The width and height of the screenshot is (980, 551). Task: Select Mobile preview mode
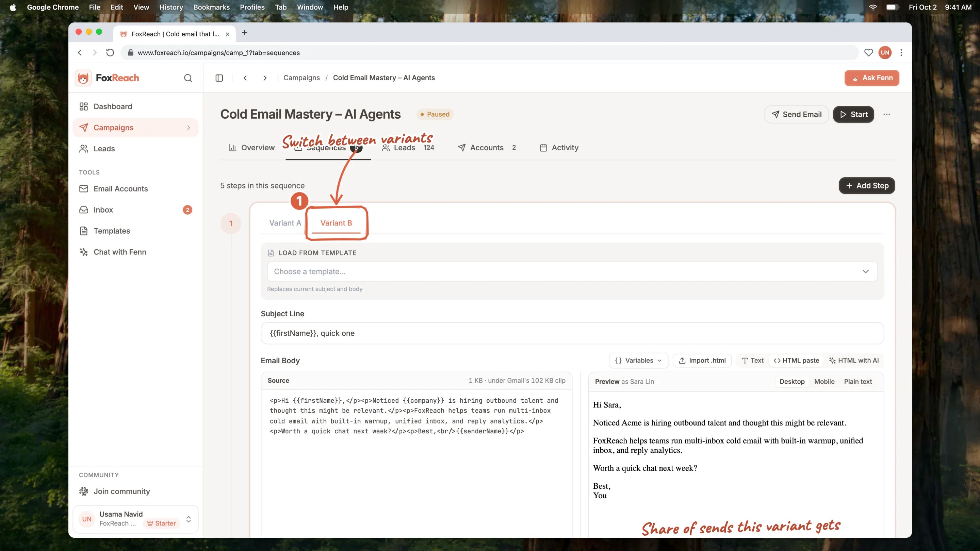coord(824,381)
